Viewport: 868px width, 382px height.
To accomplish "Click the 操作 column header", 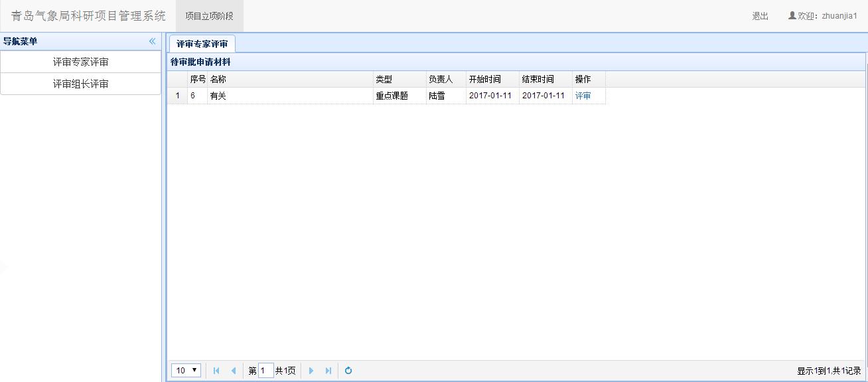I will coord(589,79).
